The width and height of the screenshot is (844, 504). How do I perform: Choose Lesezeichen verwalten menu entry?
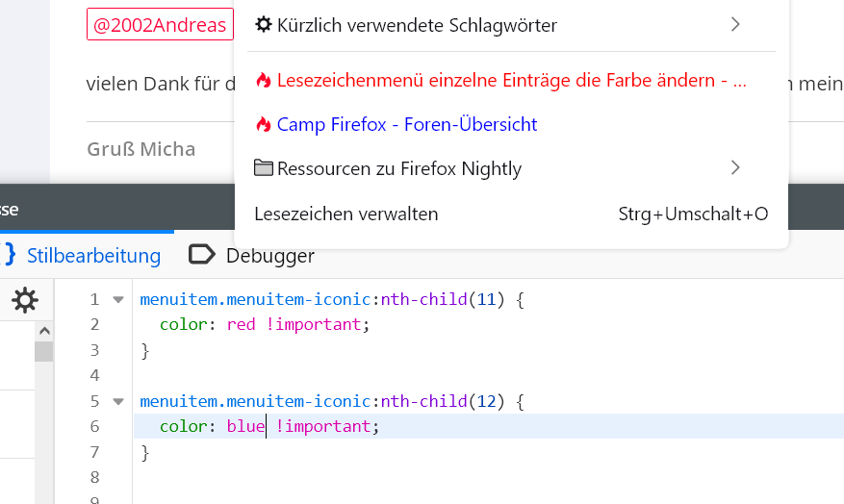pyautogui.click(x=346, y=214)
